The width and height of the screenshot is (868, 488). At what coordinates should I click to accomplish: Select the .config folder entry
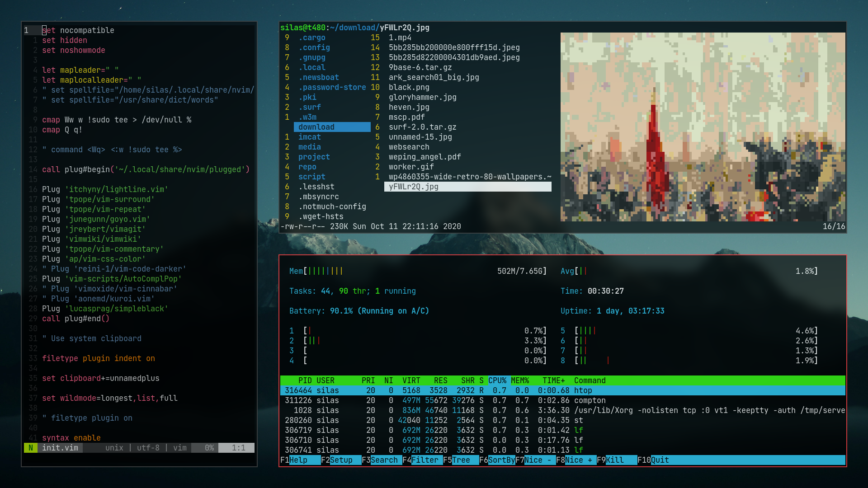point(314,47)
